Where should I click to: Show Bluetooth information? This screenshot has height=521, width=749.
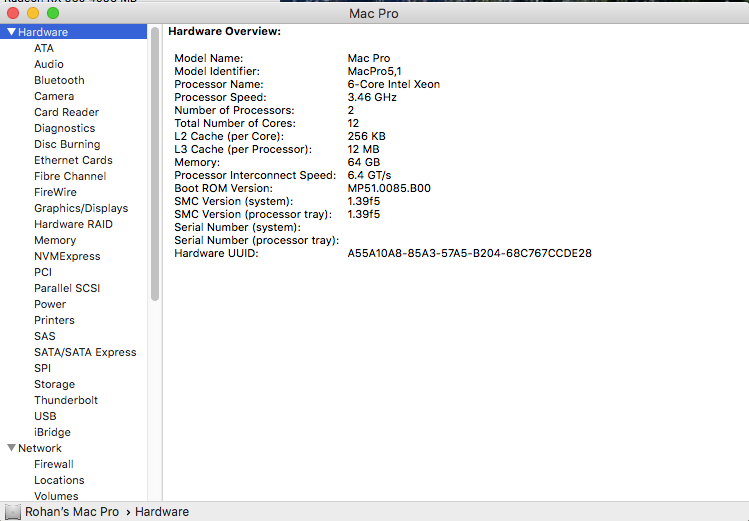pos(59,80)
